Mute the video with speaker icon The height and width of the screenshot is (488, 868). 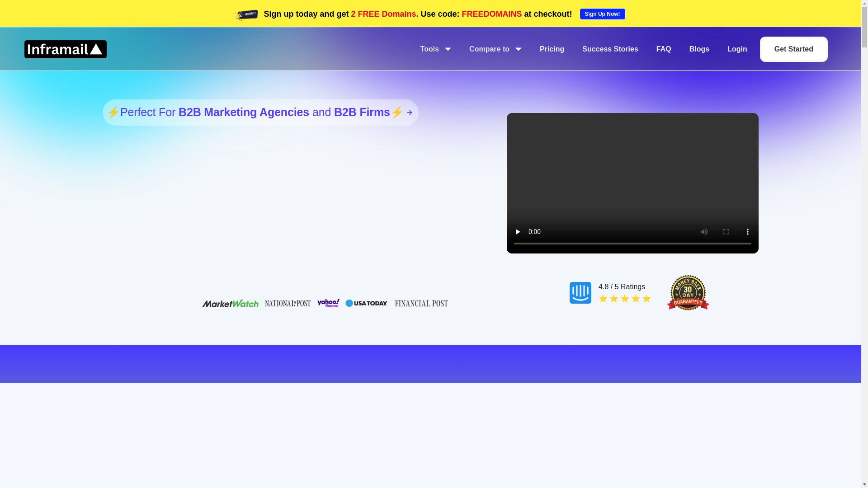(x=704, y=232)
